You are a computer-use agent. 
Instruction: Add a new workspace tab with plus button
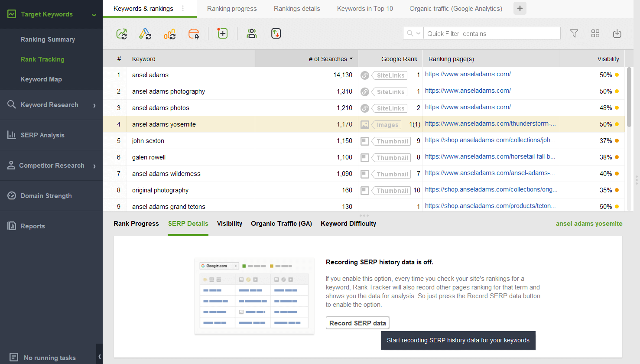[520, 8]
